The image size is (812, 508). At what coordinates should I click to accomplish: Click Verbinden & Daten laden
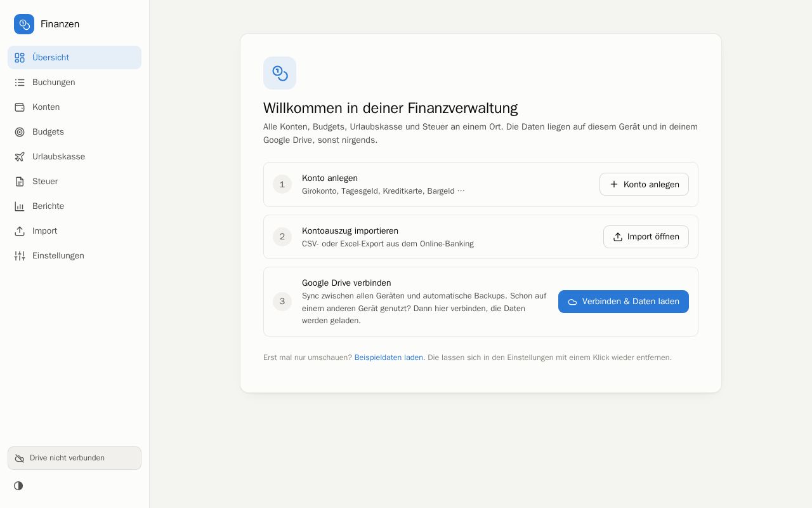624,302
